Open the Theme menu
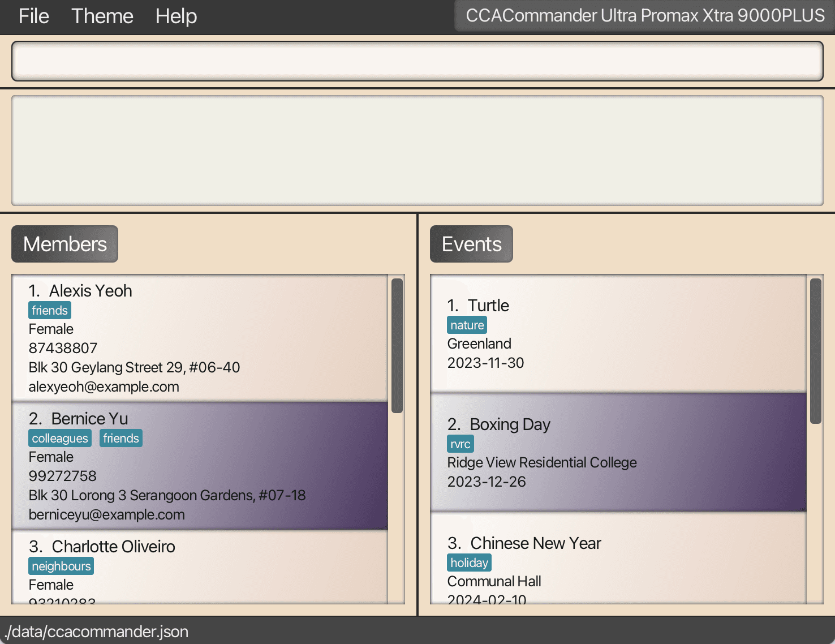 (102, 16)
